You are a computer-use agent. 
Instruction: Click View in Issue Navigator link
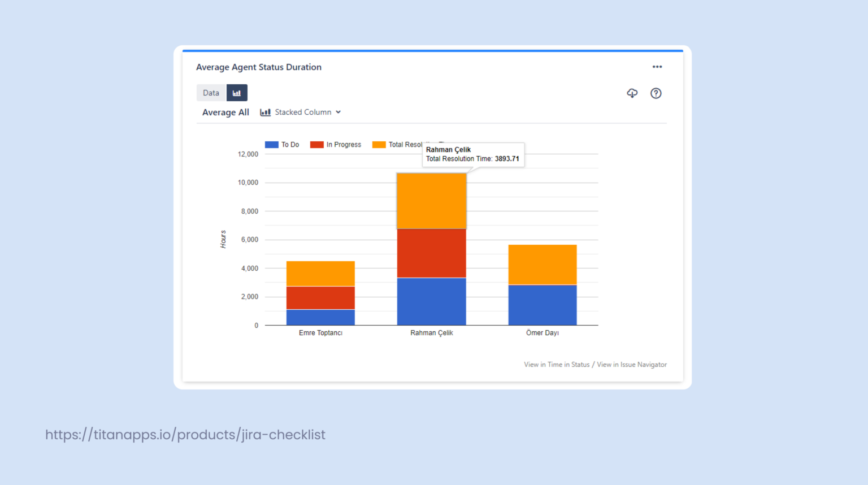coord(631,365)
